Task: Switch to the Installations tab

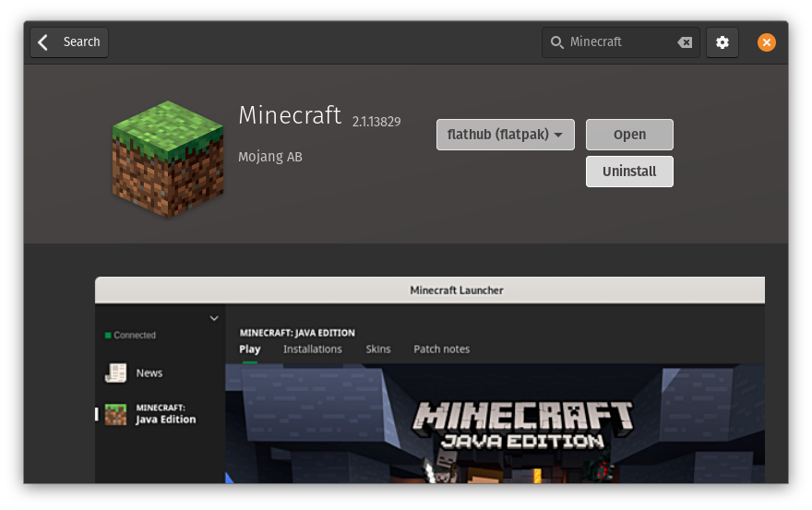Action: (x=312, y=350)
